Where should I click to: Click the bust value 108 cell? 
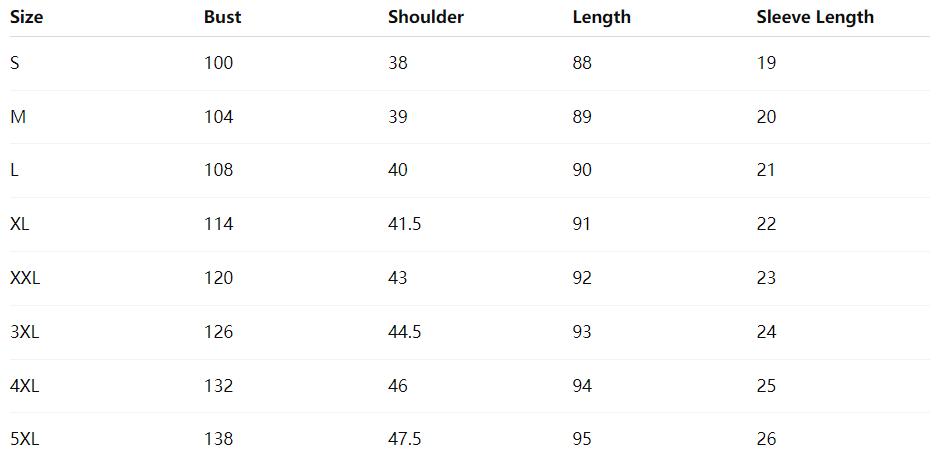(x=218, y=170)
